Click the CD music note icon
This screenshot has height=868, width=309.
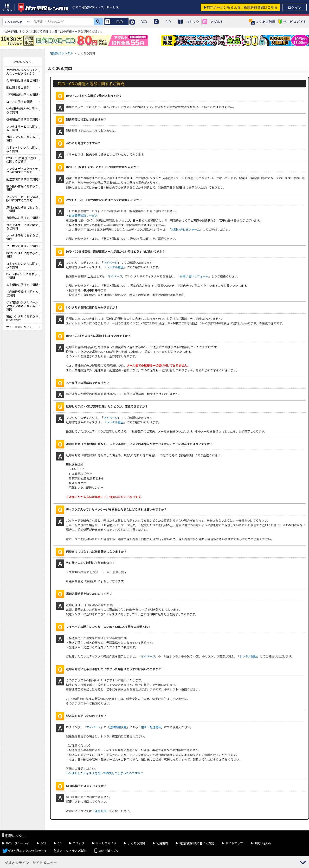coord(156,22)
